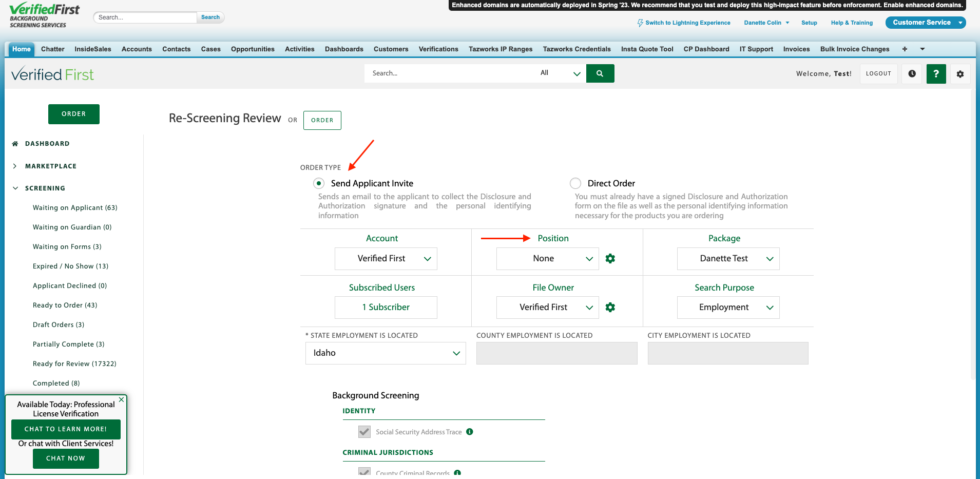980x479 pixels.
Task: Open Expired / No Show (13)
Action: [71, 266]
